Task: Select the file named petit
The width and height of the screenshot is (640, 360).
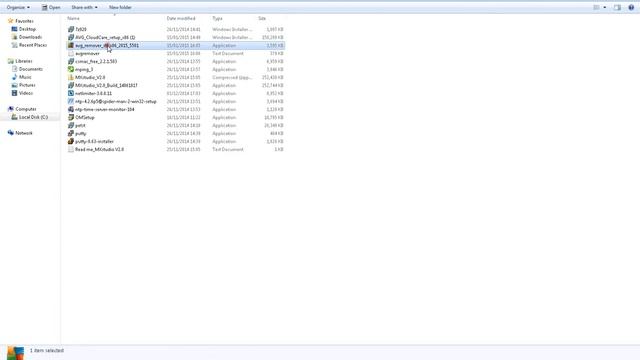Action: point(80,125)
